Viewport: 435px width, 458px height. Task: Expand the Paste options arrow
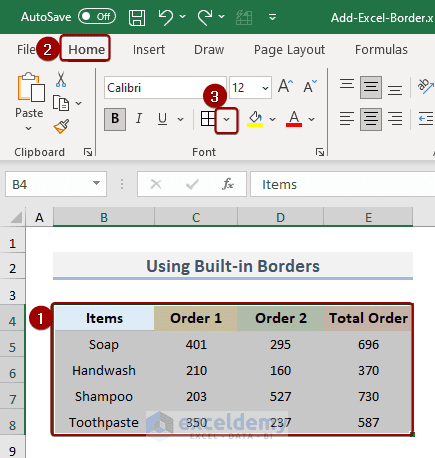coord(29,128)
